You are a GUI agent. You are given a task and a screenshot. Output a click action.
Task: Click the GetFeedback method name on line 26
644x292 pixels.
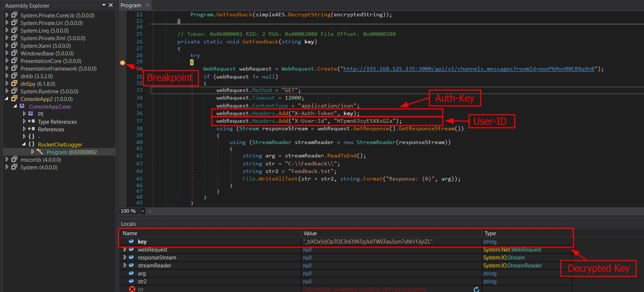[260, 42]
